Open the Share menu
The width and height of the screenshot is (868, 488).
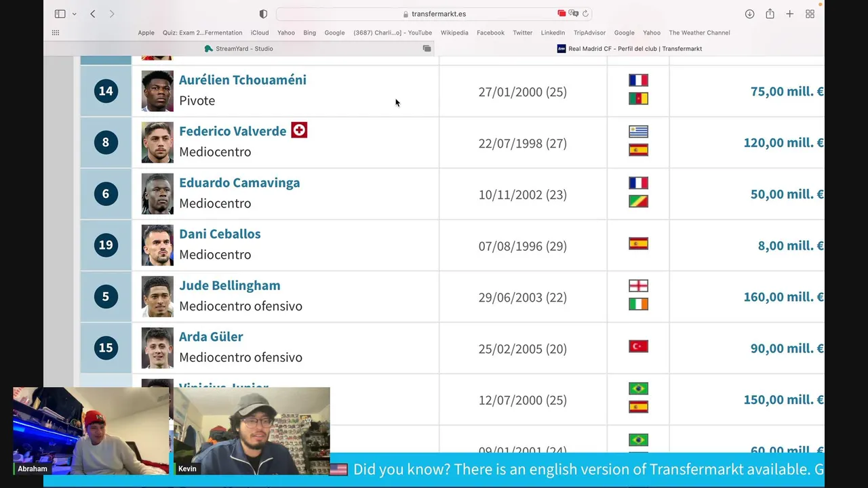770,14
